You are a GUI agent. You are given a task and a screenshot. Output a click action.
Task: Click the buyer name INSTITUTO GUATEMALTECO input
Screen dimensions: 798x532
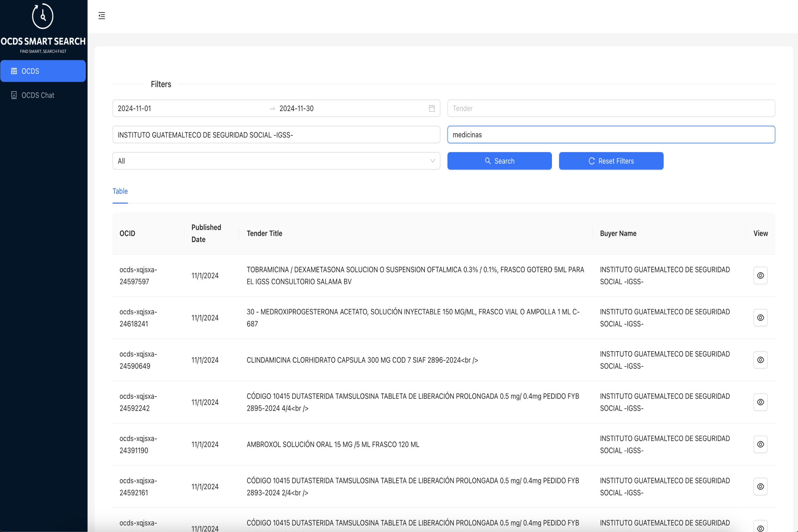pos(276,135)
